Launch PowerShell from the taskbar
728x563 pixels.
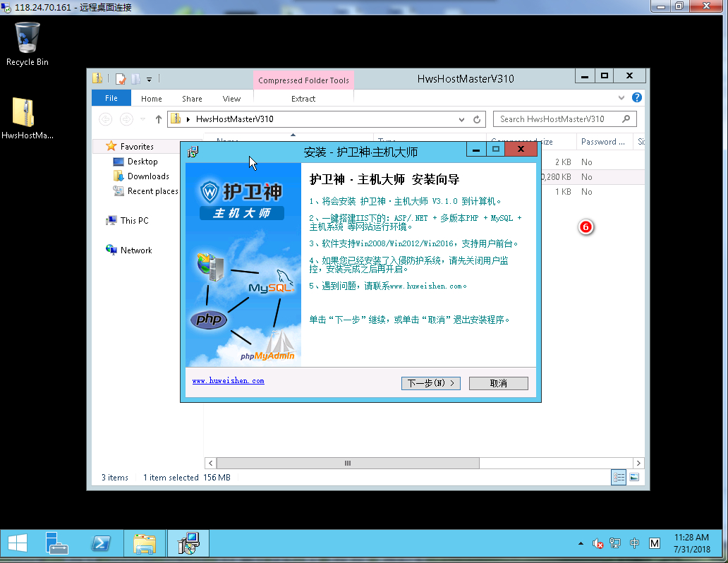(101, 543)
